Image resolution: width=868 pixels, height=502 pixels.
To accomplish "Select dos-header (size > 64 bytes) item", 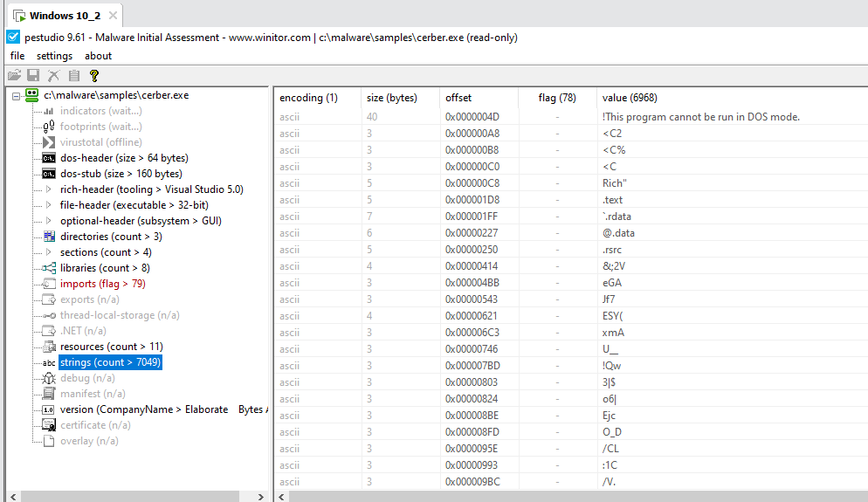I will point(124,158).
